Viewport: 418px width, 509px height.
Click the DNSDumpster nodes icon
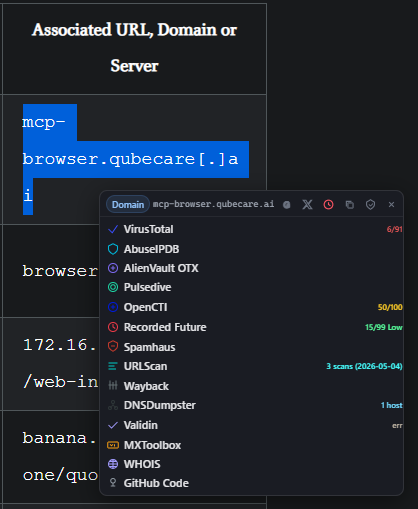113,405
